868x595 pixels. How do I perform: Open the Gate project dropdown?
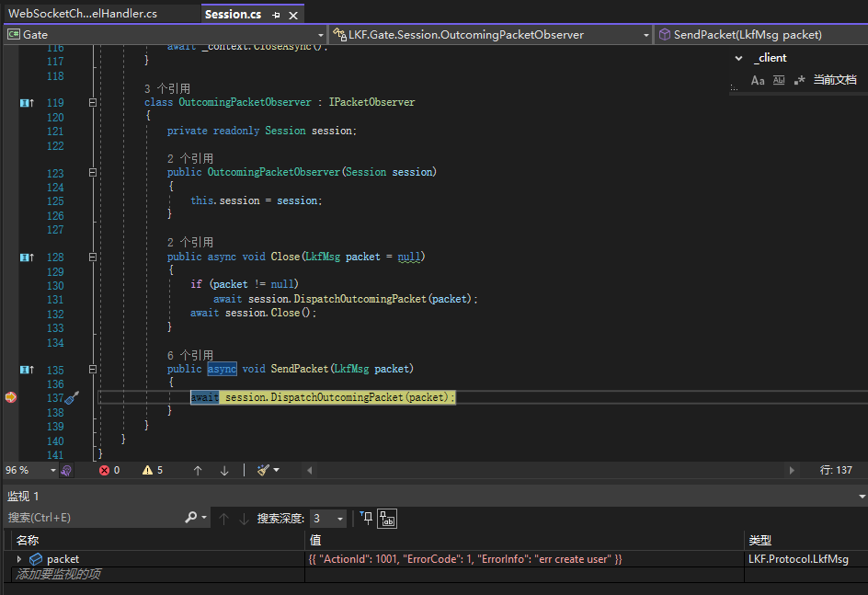(x=166, y=34)
